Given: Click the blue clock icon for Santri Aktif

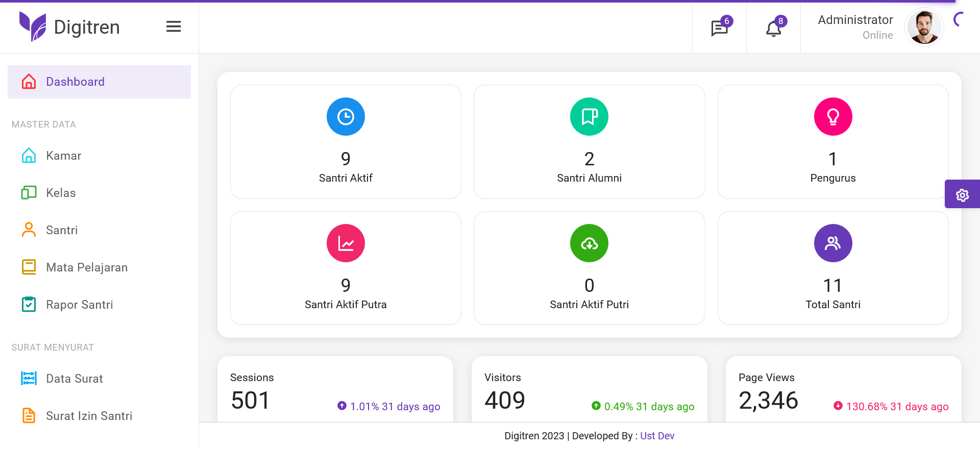Looking at the screenshot, I should (346, 117).
